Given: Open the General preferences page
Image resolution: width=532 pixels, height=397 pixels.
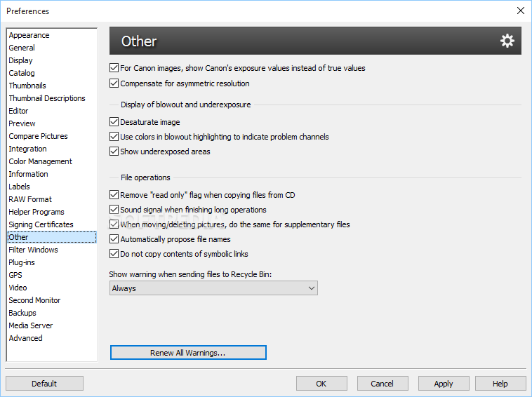Looking at the screenshot, I should (x=51, y=48).
